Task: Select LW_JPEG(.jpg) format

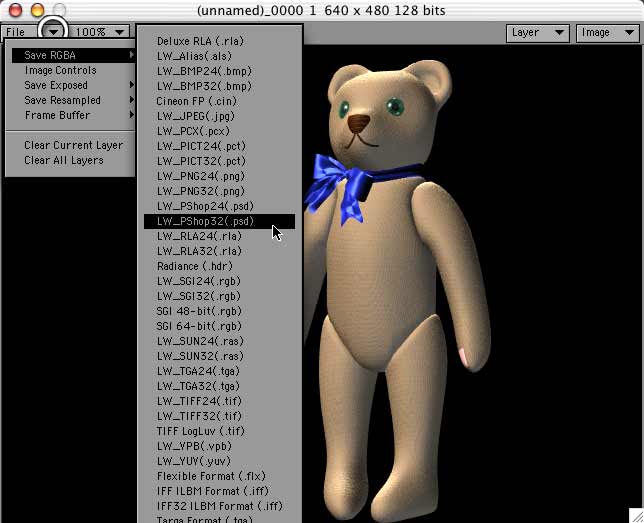Action: click(219, 116)
